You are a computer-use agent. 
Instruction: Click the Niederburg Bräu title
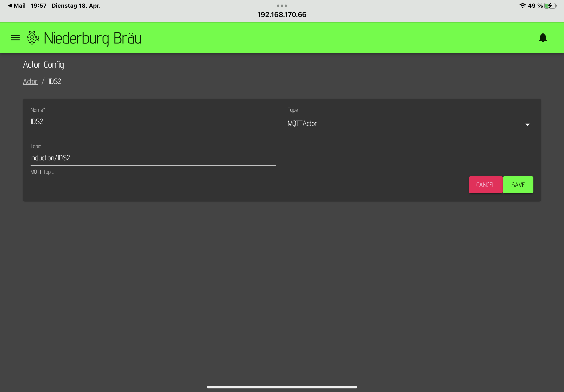coord(92,38)
